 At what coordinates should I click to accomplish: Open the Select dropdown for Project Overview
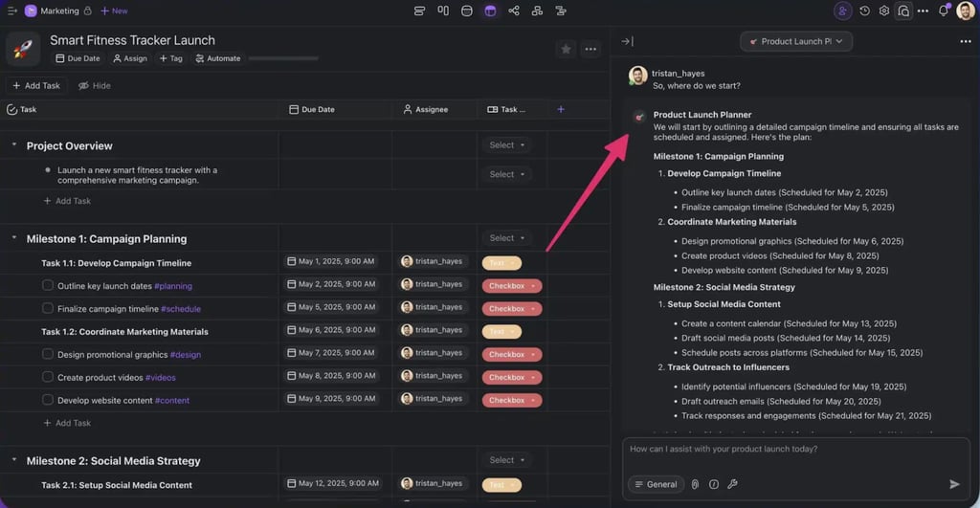pyautogui.click(x=506, y=145)
